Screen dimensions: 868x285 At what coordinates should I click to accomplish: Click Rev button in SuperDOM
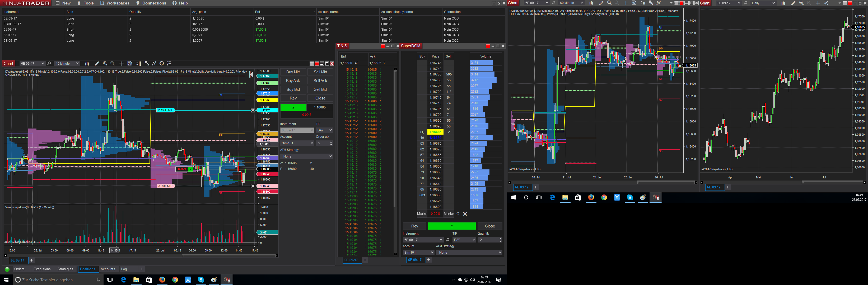(414, 226)
